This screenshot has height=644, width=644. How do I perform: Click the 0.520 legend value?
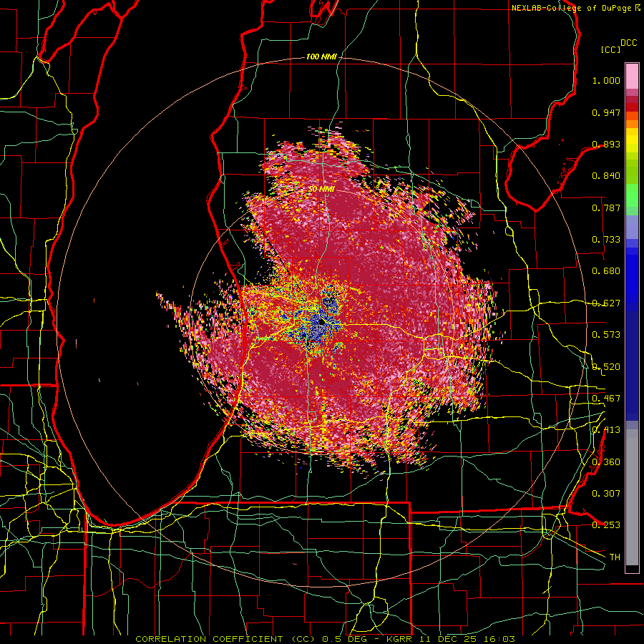(606, 367)
